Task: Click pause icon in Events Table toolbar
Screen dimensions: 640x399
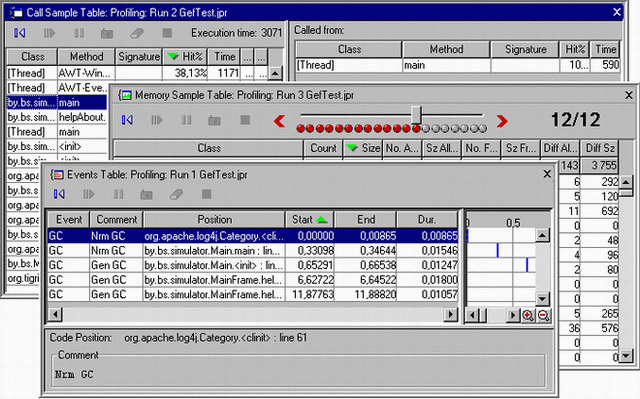Action: point(118,194)
